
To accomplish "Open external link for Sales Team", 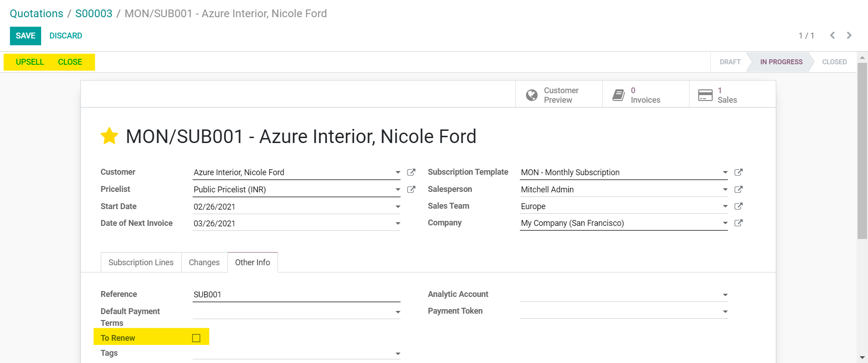I will tap(738, 206).
